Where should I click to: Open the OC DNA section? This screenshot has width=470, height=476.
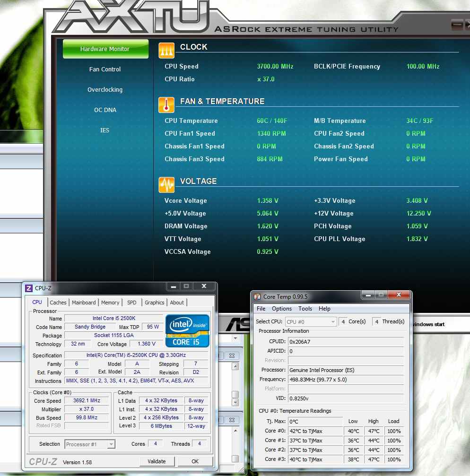coord(105,110)
